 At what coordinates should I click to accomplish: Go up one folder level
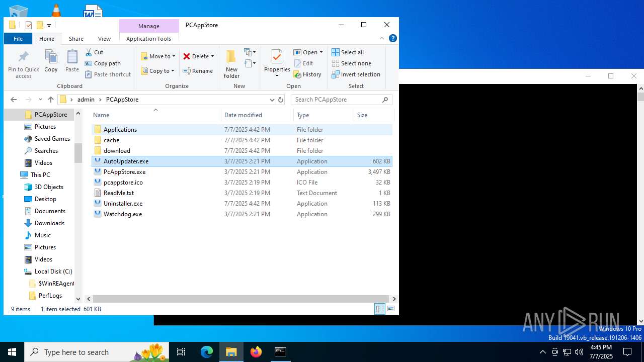[51, 100]
